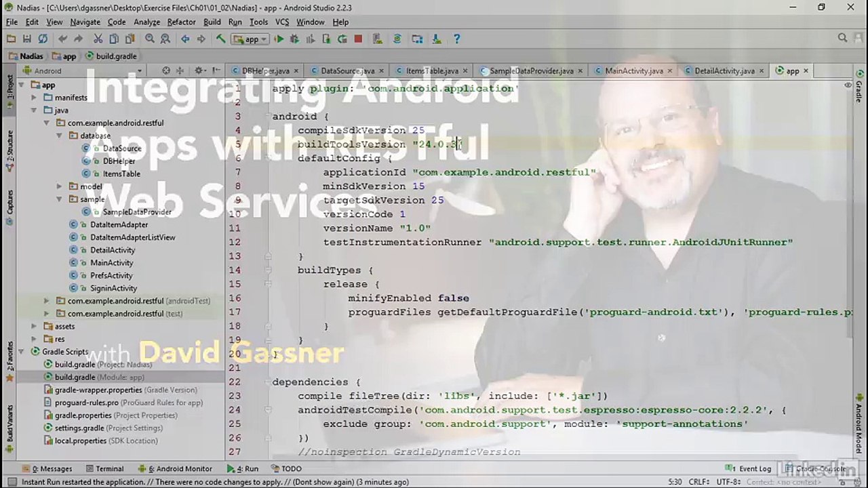Collapse the app module tree node
This screenshot has width=868, height=488.
coord(21,85)
